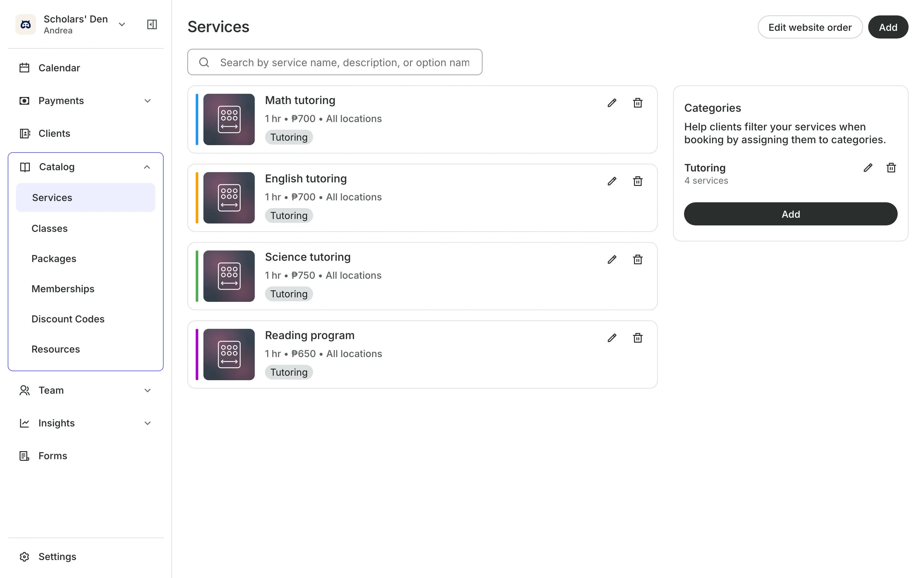Viewport: 924px width, 578px height.
Task: Open the Math tutoring thumbnail
Action: pyautogui.click(x=229, y=120)
